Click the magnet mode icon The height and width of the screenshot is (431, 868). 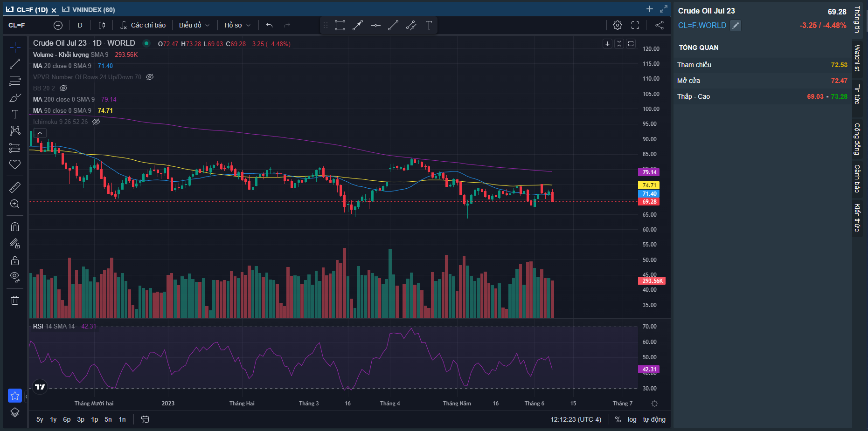15,227
